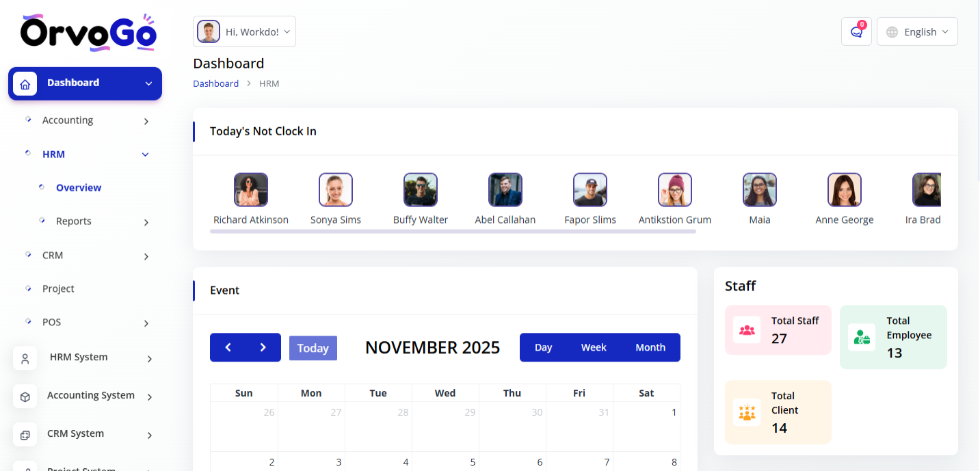Click the Total Client stars icon
Viewport: 980px width, 471px height.
tap(747, 412)
